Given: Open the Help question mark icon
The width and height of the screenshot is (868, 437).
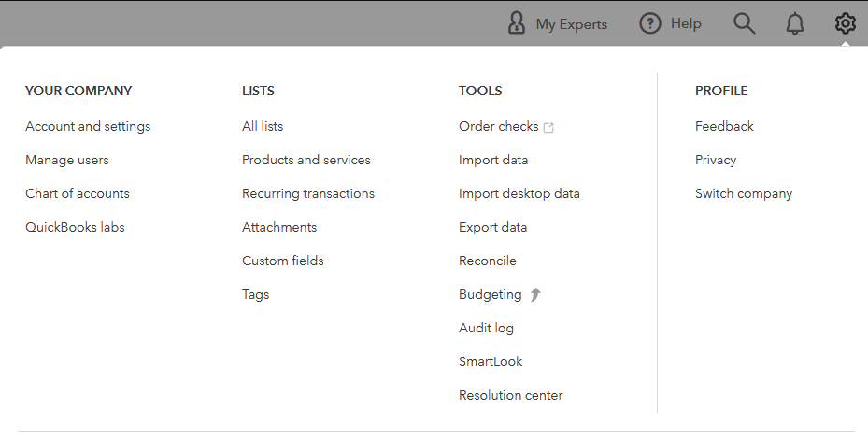Looking at the screenshot, I should pyautogui.click(x=650, y=23).
